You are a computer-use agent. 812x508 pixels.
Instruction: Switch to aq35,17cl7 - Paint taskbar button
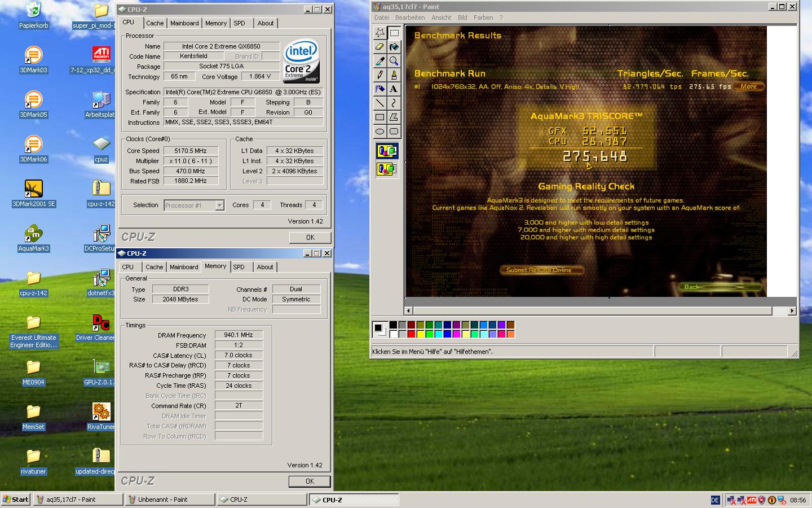(78, 500)
